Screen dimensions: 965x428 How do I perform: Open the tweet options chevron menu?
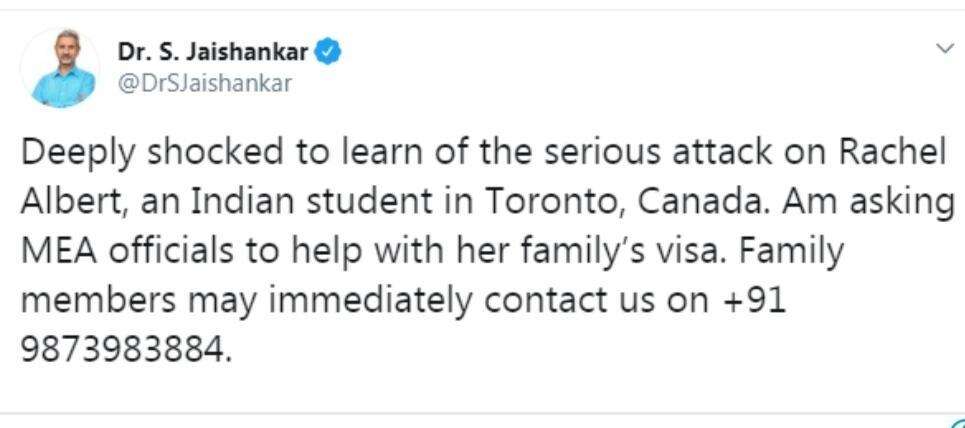944,48
